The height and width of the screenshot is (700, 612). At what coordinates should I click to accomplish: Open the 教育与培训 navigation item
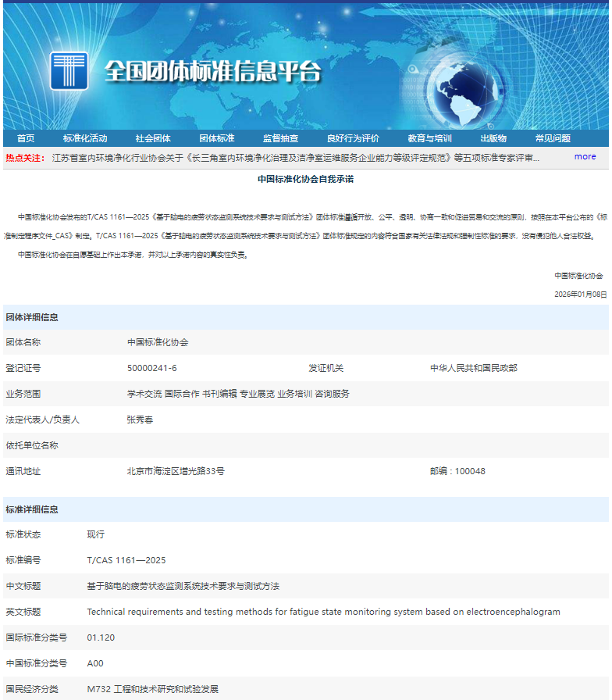pyautogui.click(x=429, y=138)
